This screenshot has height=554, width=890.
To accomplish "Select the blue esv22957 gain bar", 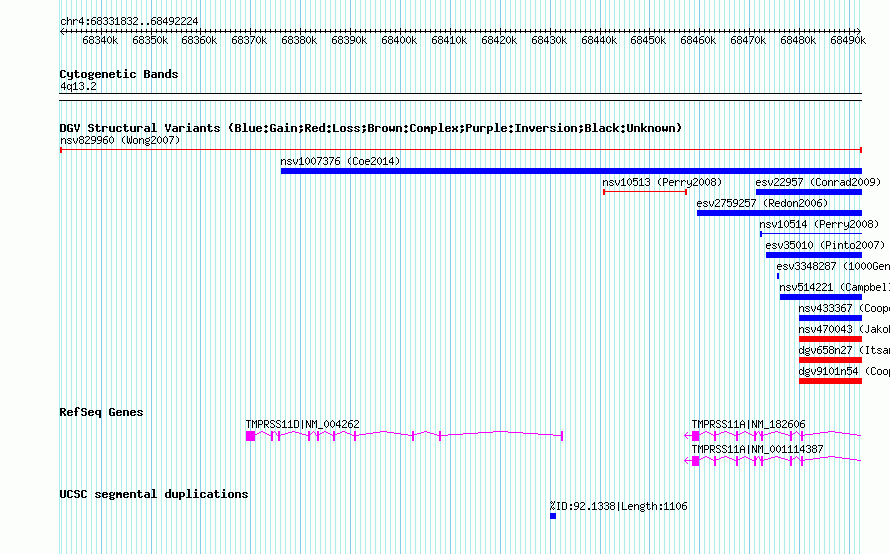I will click(809, 192).
